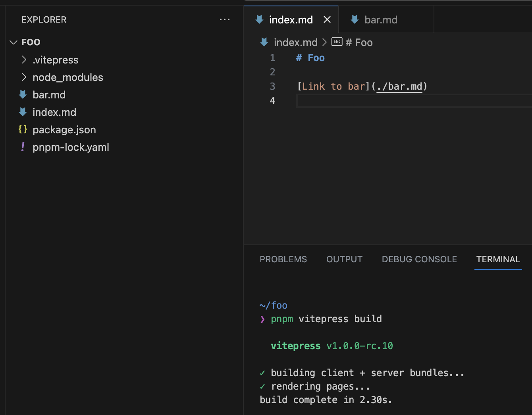Click the markdown icon on the index.md tab
532x415 pixels.
click(x=259, y=19)
